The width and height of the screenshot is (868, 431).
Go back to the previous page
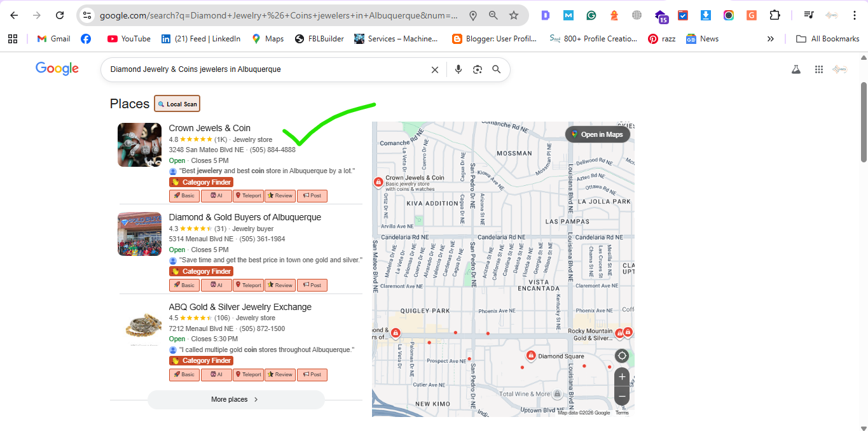point(14,15)
